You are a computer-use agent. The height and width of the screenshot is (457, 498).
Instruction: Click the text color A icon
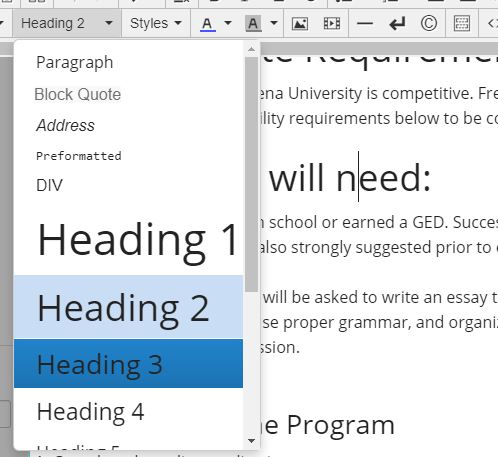point(207,24)
